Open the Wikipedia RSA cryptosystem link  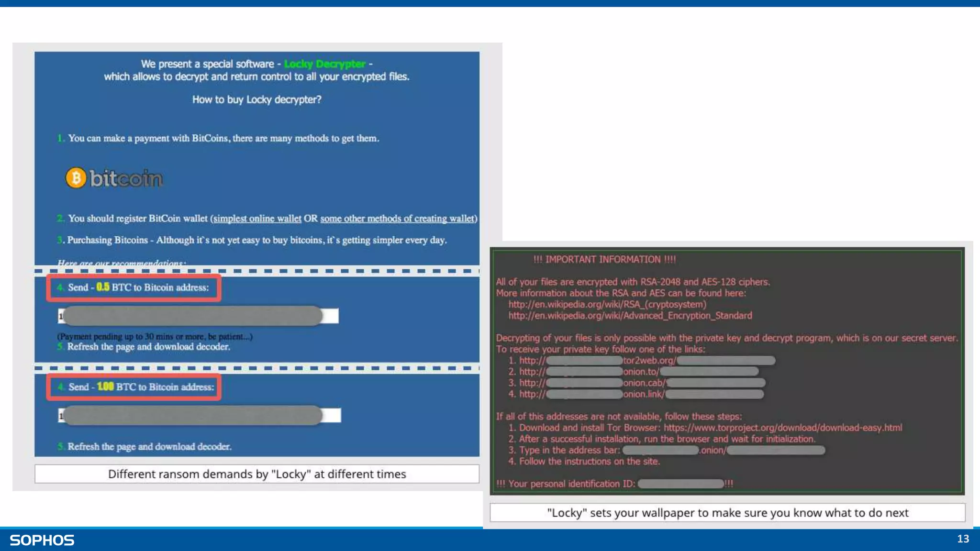coord(607,305)
